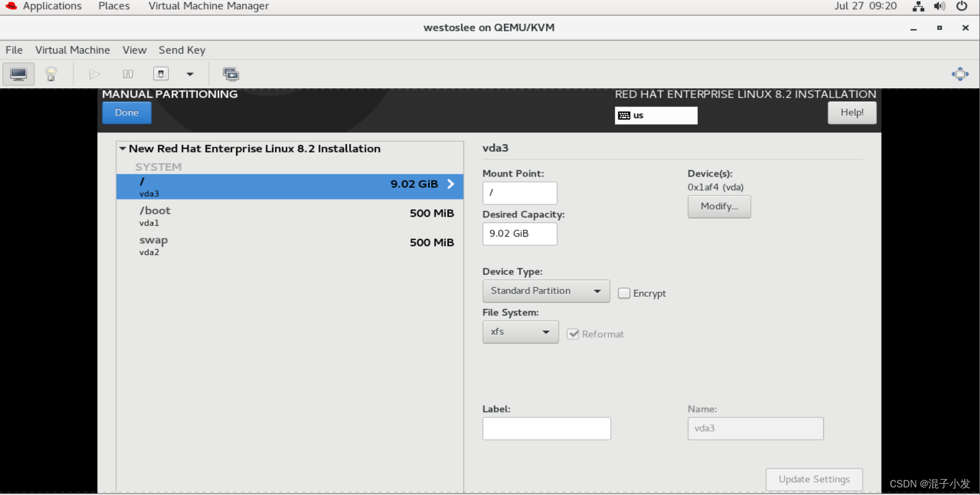Click the Name field vda3
The image size is (980, 495).
[x=756, y=428]
